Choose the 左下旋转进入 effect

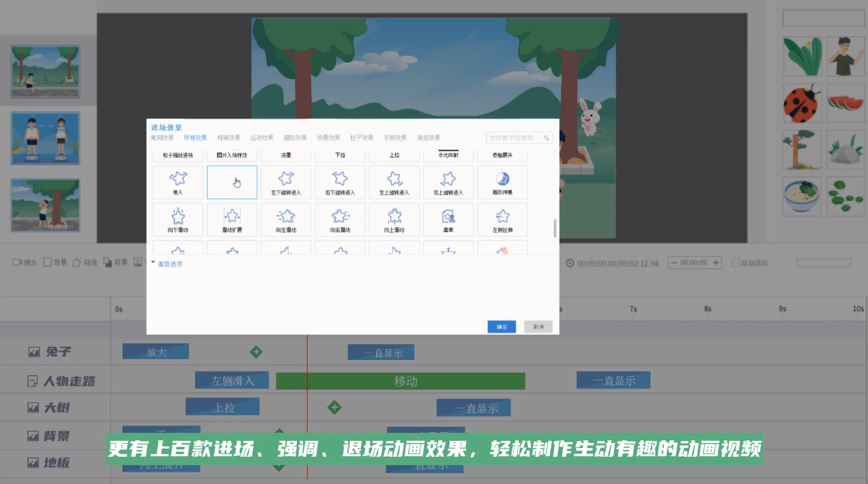286,182
